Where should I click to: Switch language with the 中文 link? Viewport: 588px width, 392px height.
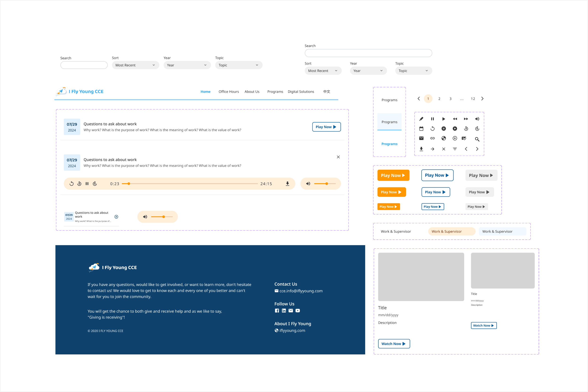click(x=326, y=91)
